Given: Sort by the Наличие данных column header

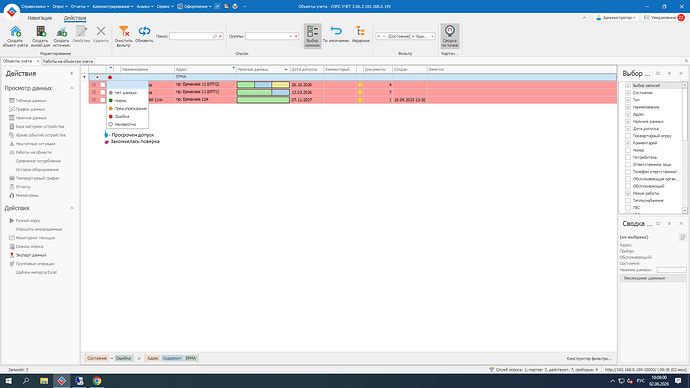Looking at the screenshot, I should pyautogui.click(x=263, y=70).
